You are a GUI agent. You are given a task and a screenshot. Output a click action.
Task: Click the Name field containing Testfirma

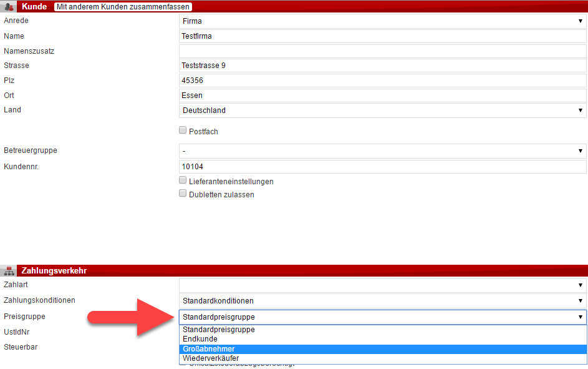[x=382, y=36]
